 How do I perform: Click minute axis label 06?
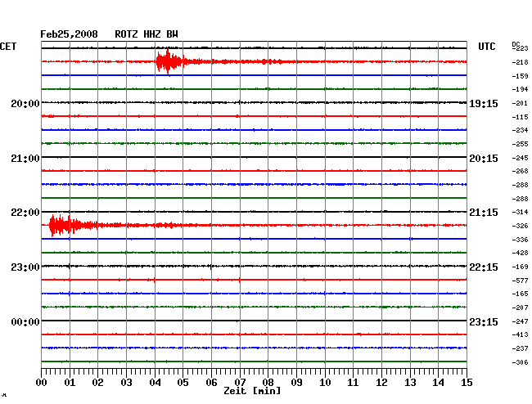(211, 383)
